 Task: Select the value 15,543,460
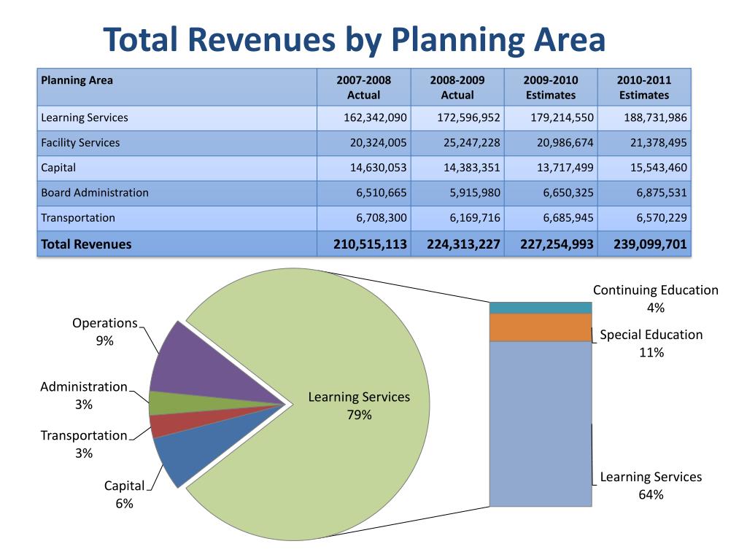tap(659, 168)
